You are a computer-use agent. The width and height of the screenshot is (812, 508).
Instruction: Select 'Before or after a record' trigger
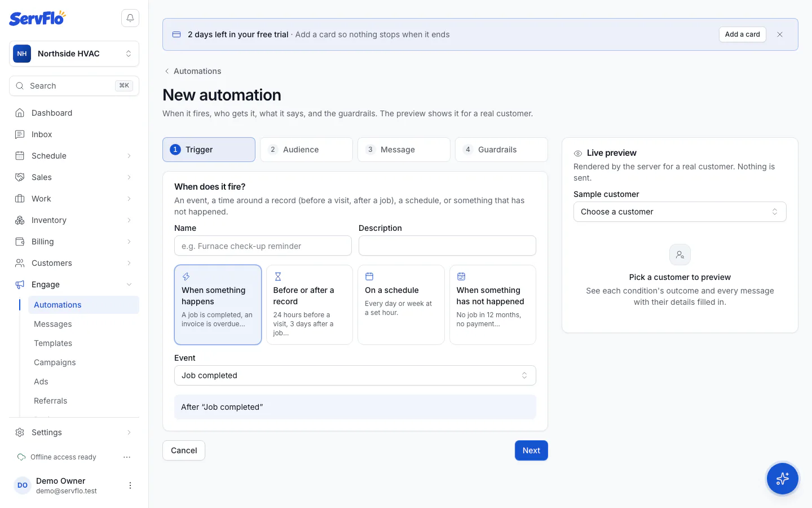(x=310, y=305)
